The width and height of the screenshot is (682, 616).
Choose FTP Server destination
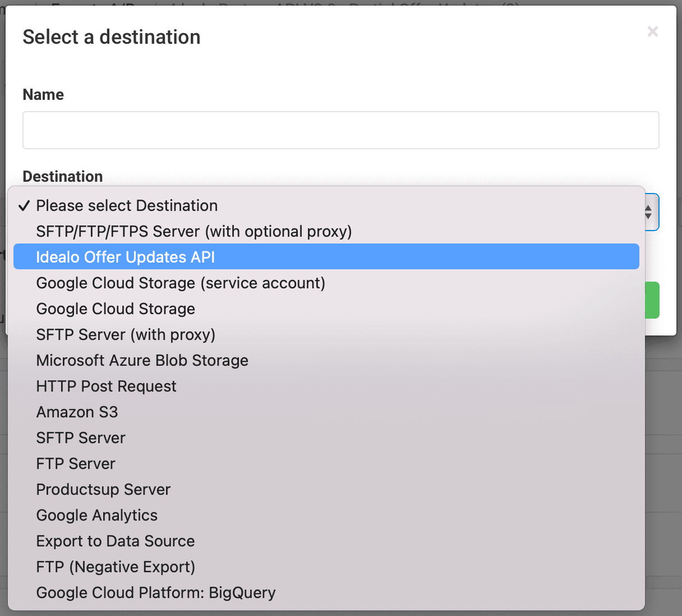[x=76, y=464]
